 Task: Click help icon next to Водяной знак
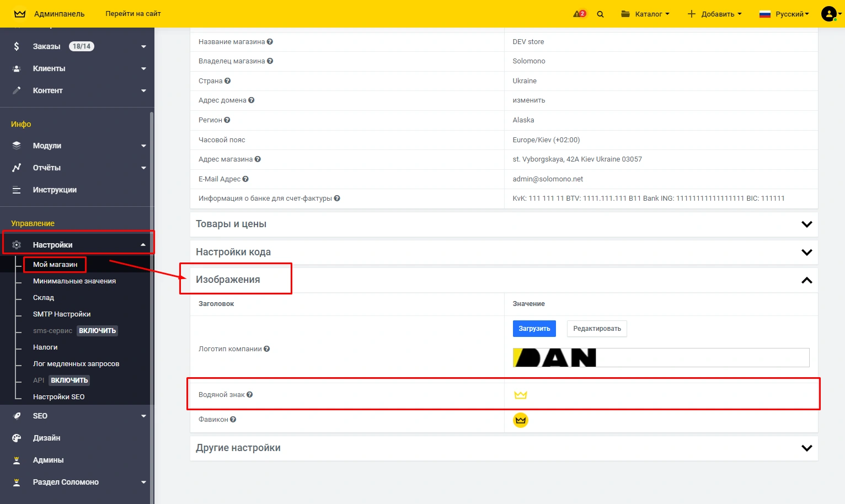pyautogui.click(x=250, y=395)
